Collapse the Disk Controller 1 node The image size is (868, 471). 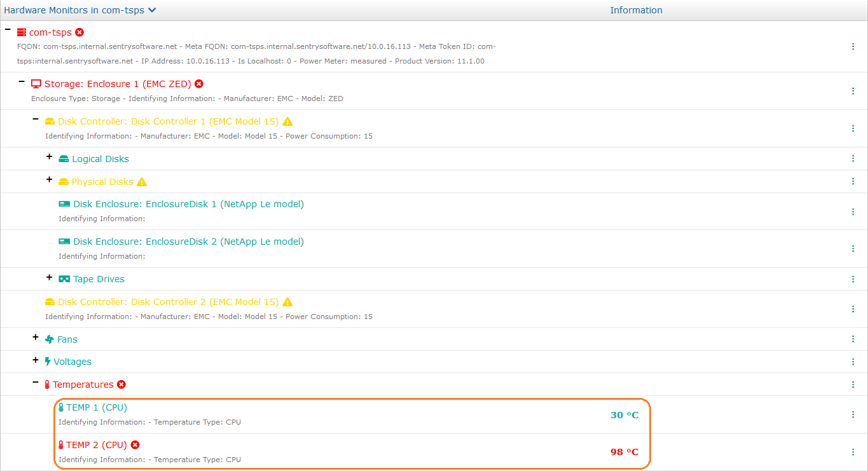[x=36, y=119]
